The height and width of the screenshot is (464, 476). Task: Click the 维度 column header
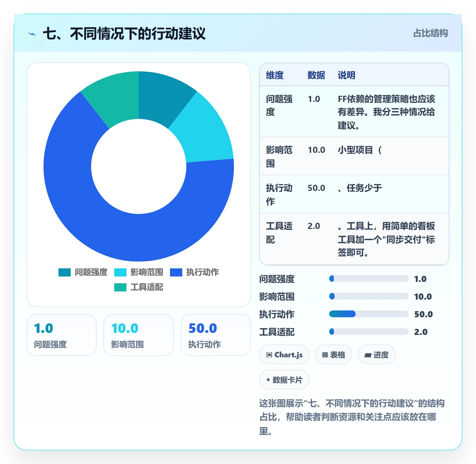pos(275,75)
